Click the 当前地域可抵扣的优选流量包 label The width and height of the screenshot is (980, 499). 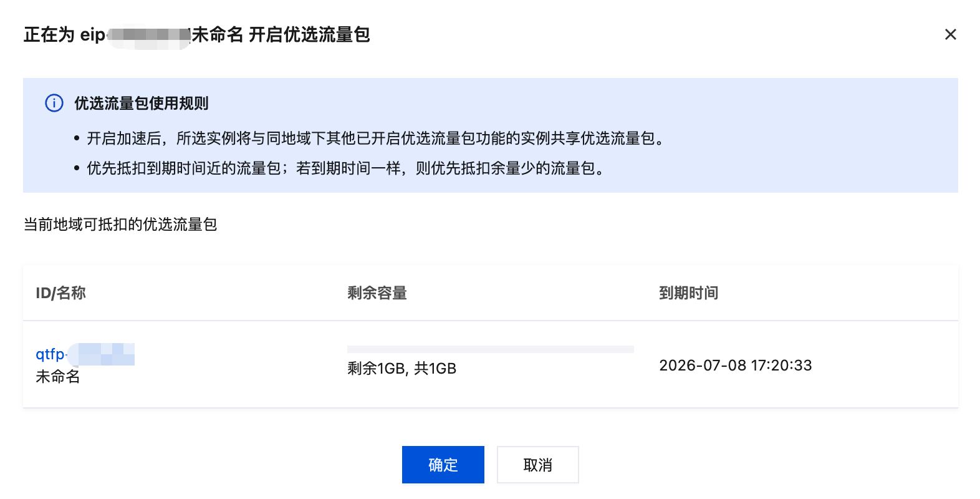point(120,225)
